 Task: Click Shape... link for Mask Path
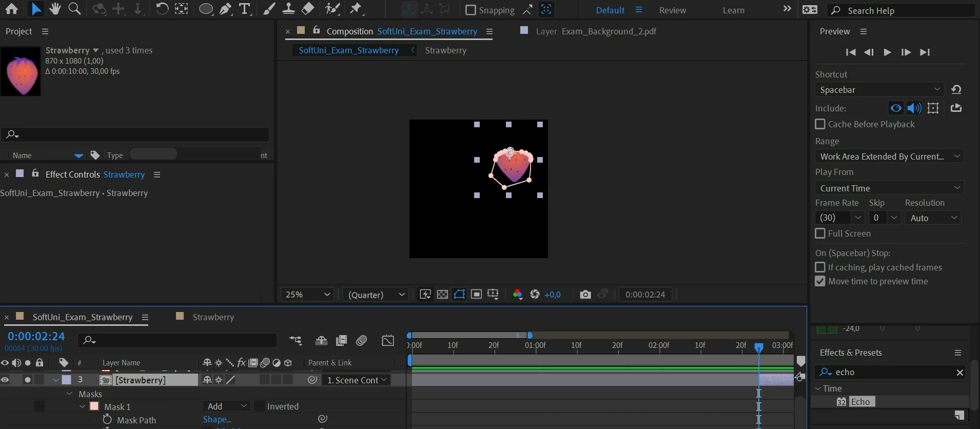click(217, 420)
